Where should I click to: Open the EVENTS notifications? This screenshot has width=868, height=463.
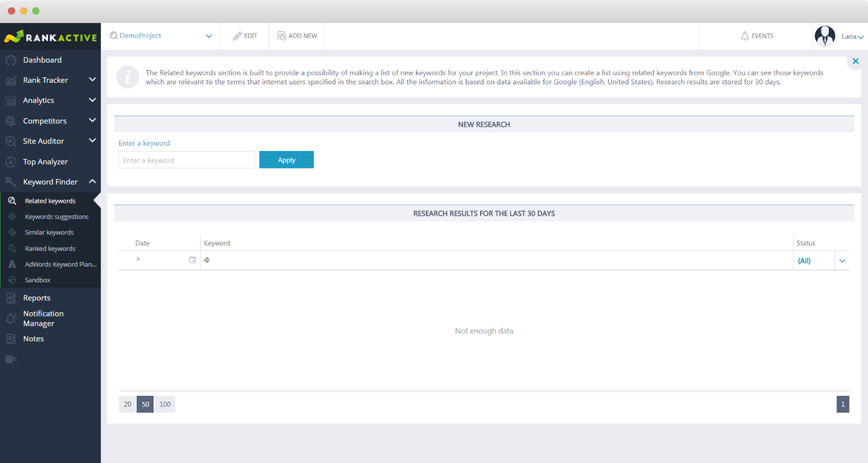pos(756,36)
